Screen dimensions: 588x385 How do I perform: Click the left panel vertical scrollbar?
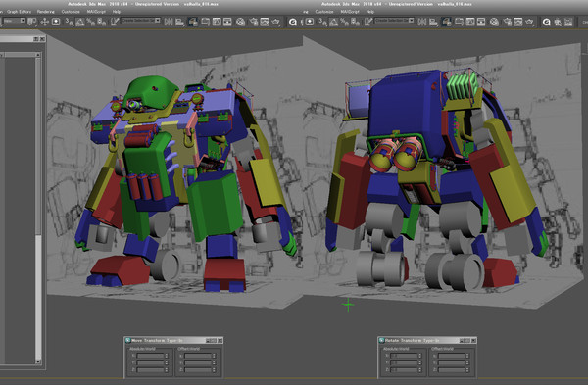[x=38, y=208]
